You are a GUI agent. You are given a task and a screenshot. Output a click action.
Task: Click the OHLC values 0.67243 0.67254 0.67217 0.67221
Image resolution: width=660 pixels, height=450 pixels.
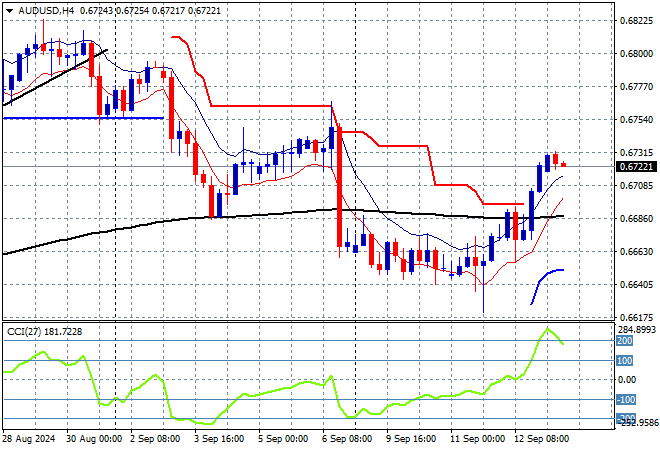click(x=150, y=11)
